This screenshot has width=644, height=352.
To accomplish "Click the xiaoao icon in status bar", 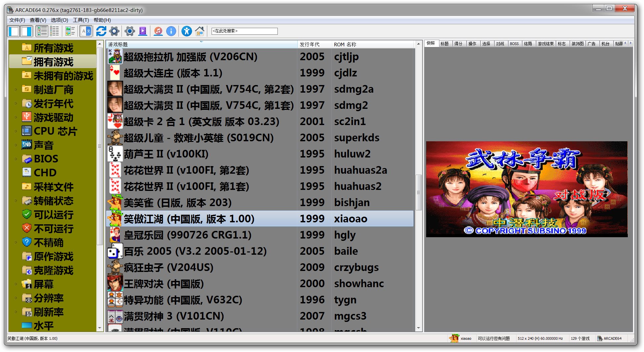I will 454,338.
